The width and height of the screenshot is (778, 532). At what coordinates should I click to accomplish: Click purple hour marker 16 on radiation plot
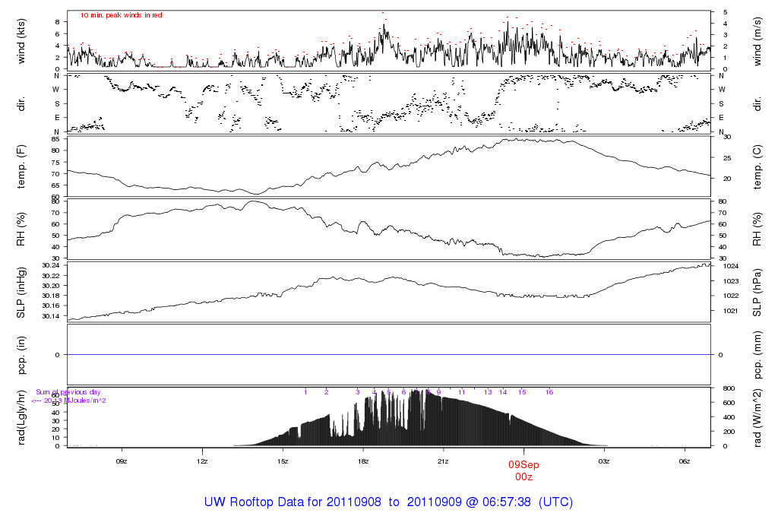(549, 392)
